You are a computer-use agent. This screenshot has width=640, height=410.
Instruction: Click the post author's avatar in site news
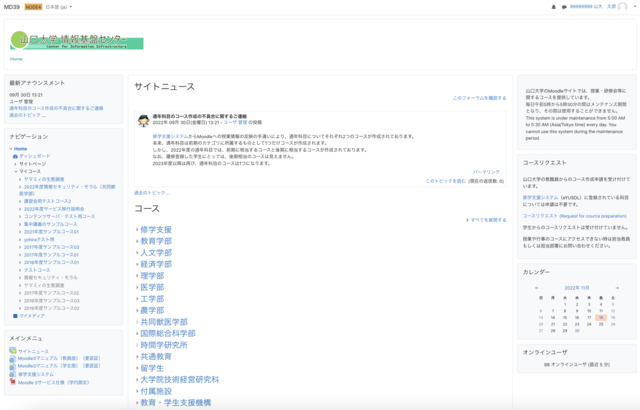click(x=144, y=120)
